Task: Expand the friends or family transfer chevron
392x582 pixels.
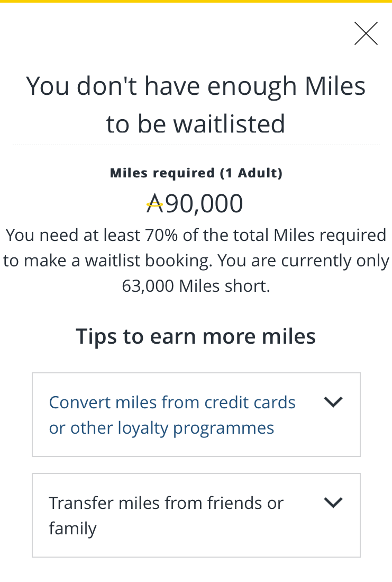Action: (x=333, y=503)
